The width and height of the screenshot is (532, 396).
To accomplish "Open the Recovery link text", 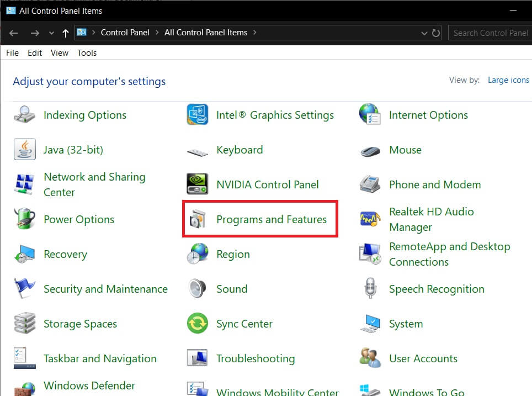I will tap(66, 254).
